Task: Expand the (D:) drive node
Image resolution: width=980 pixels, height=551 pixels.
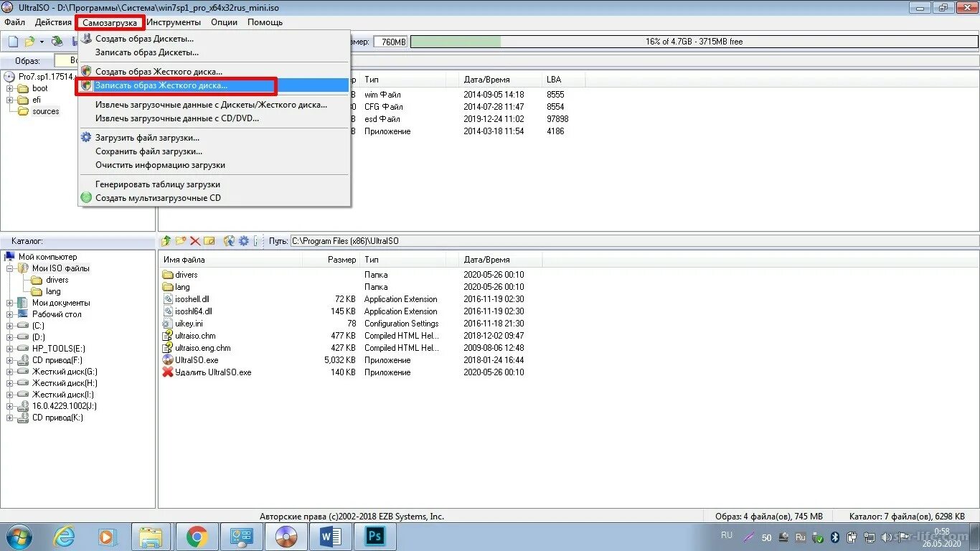Action: 11,337
